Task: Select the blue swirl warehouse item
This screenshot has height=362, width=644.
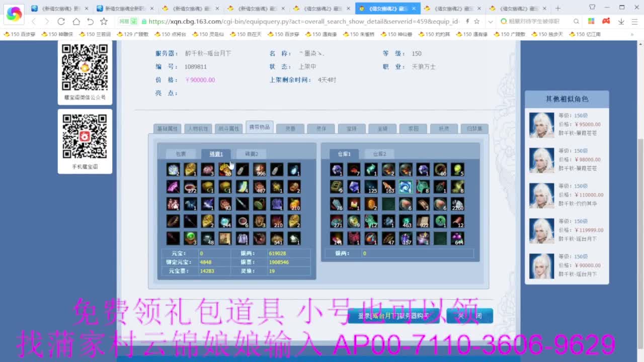Action: pyautogui.click(x=406, y=187)
